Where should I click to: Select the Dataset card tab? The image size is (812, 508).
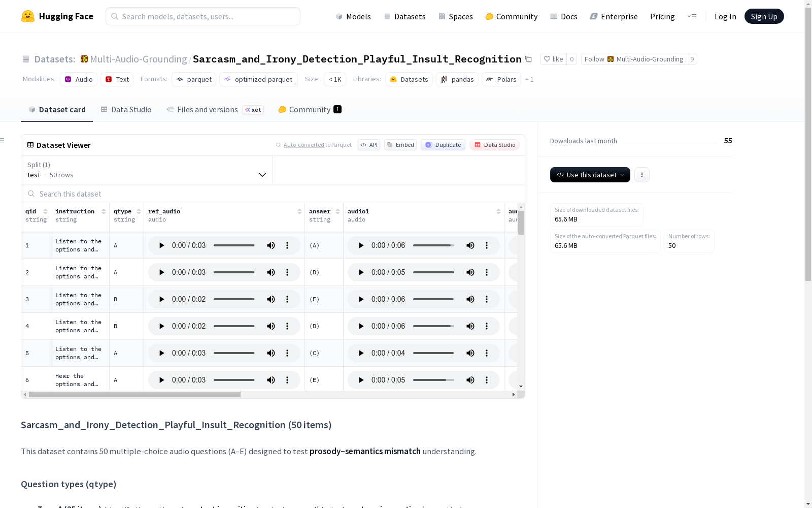click(x=57, y=110)
